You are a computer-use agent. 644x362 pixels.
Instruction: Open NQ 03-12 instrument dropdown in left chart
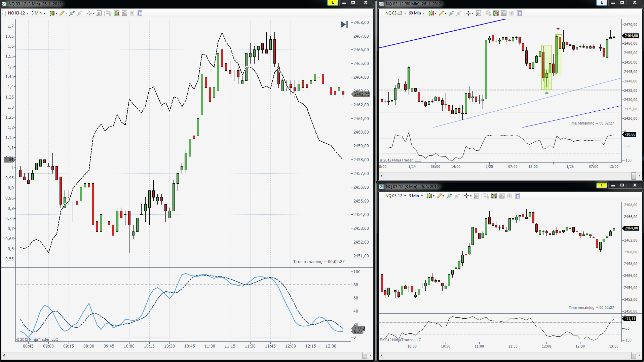18,13
